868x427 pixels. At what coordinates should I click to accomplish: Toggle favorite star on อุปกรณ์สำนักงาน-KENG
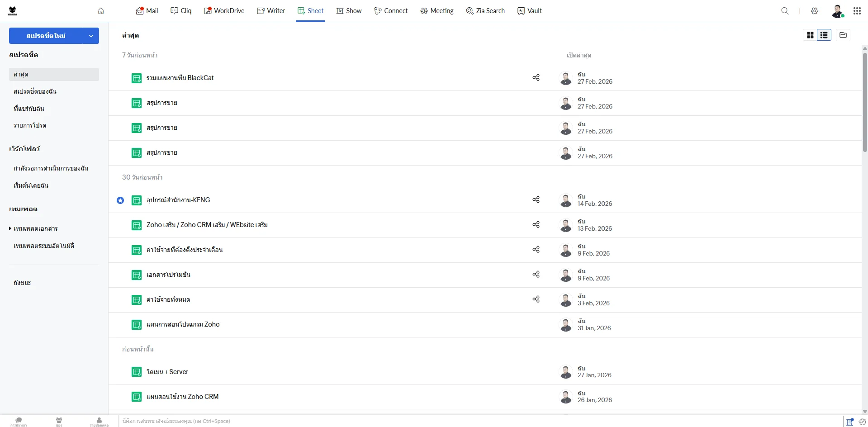click(x=120, y=200)
